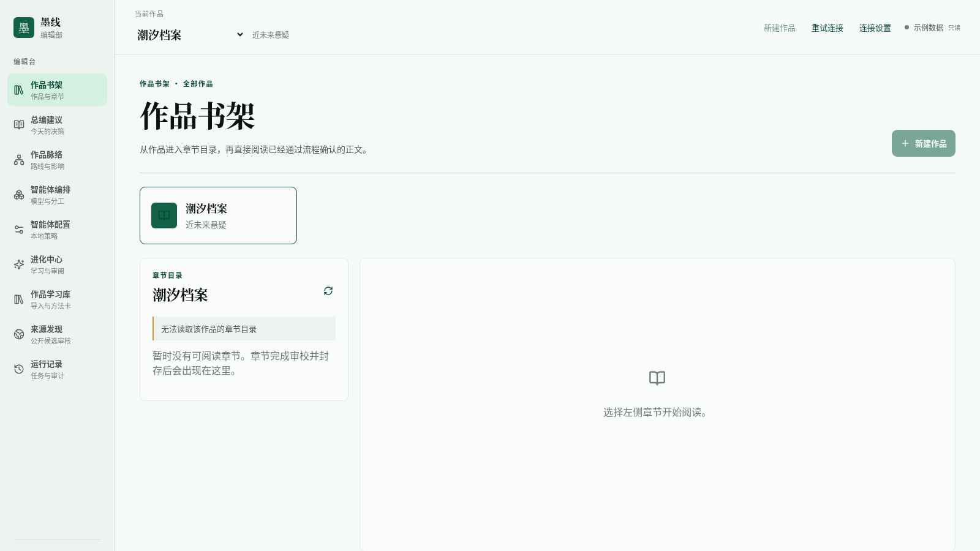Click the green book icon on 潮汐档案 card
980x551 pixels.
[x=164, y=216]
